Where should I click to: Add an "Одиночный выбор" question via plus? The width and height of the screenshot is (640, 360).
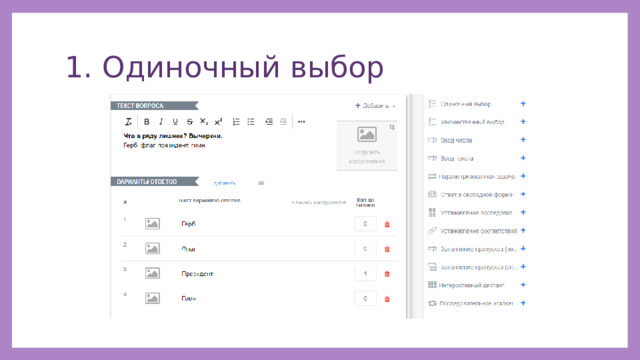point(523,104)
